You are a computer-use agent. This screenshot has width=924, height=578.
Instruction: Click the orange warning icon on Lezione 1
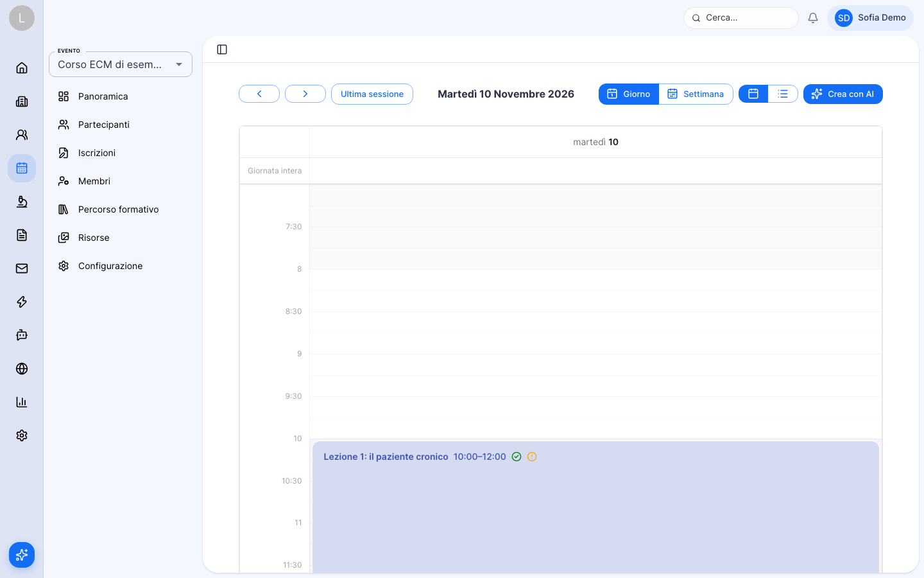pos(532,457)
